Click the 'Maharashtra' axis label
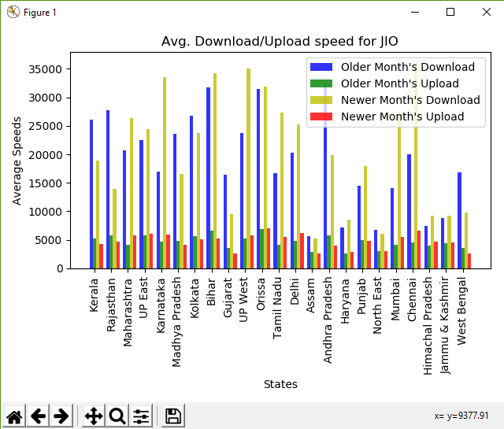The height and width of the screenshot is (429, 504). point(128,313)
